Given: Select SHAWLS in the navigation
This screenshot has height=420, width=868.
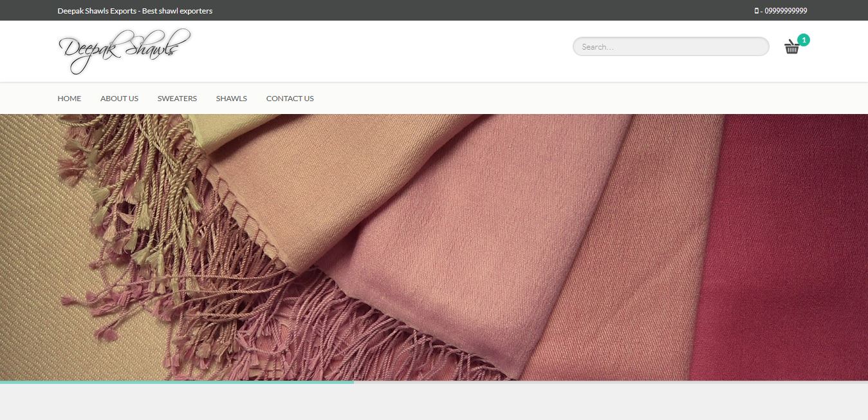Looking at the screenshot, I should click(x=232, y=99).
